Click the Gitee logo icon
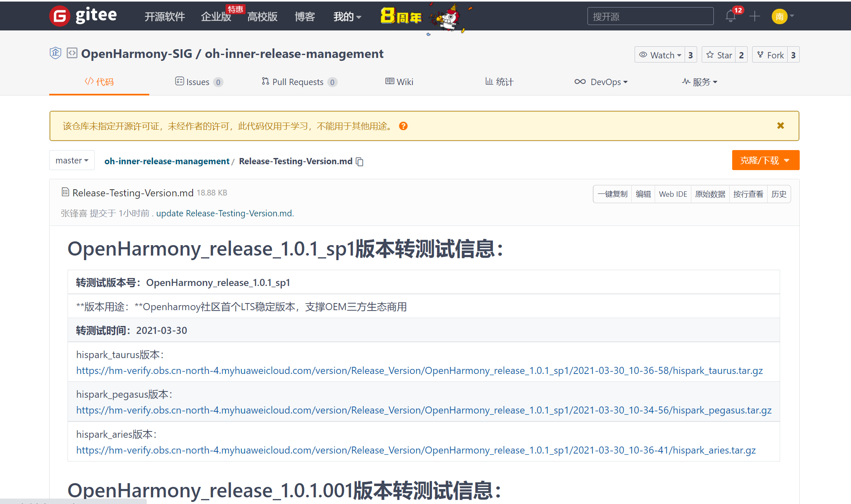 point(60,16)
